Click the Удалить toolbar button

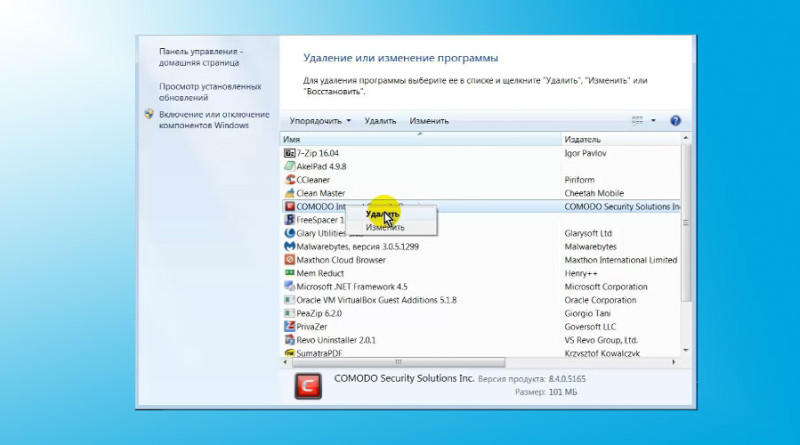coord(380,121)
